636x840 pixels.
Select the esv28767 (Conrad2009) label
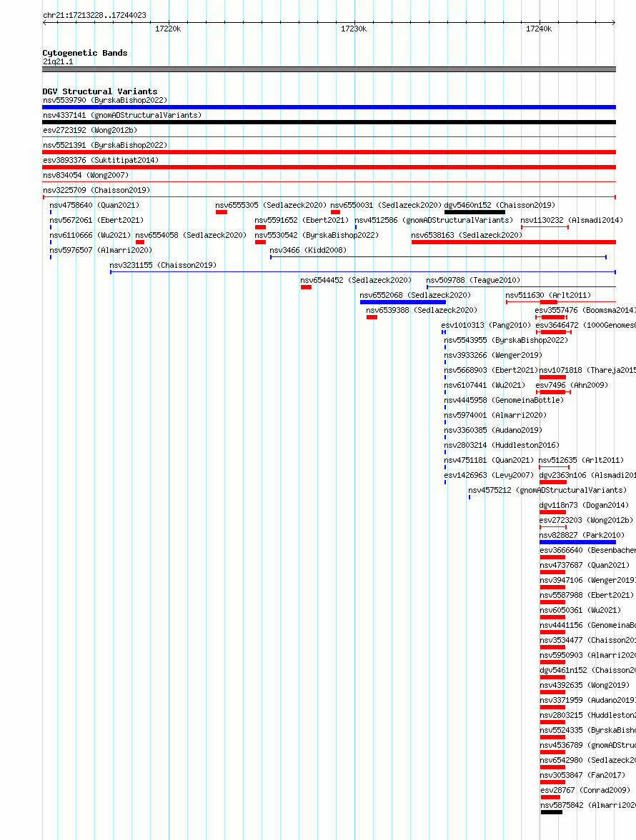coord(585,790)
